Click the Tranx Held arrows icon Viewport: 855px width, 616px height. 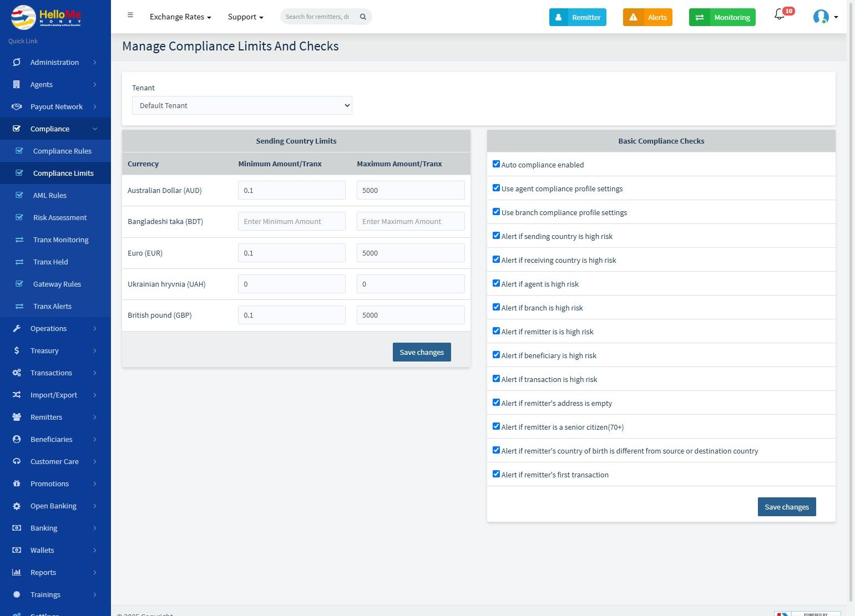pos(19,262)
